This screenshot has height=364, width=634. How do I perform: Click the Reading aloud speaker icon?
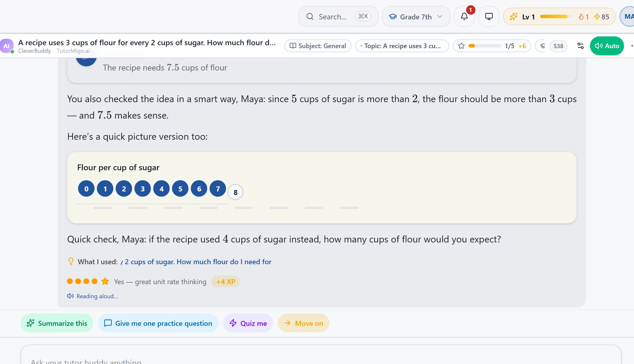[x=70, y=296]
